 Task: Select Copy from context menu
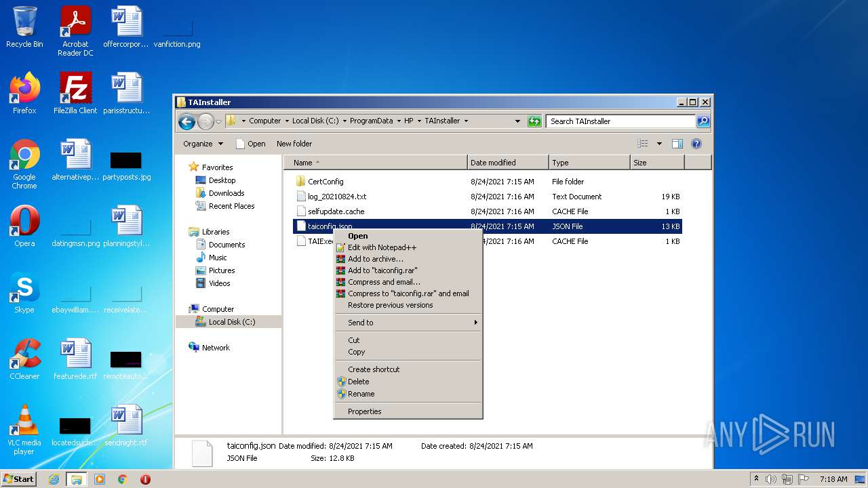coord(408,352)
